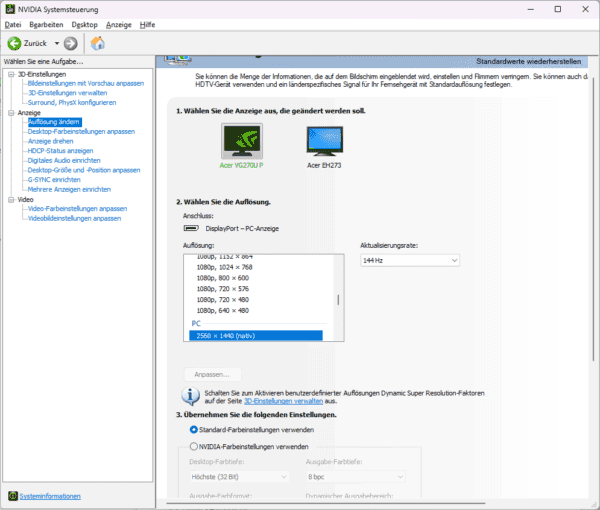This screenshot has width=600, height=510.
Task: Open Surround, PhysX konfigurieren
Action: [x=72, y=103]
